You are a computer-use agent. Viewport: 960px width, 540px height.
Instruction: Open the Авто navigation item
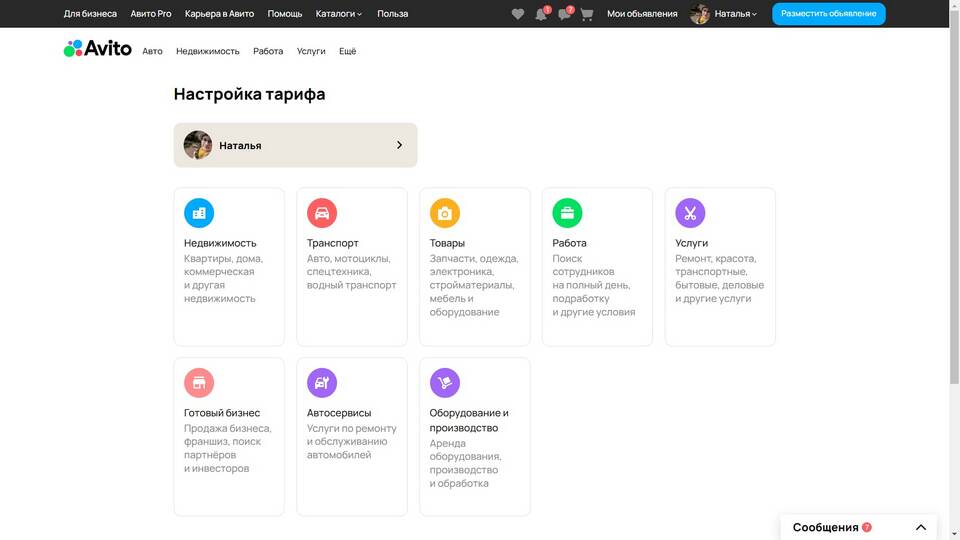click(x=152, y=51)
